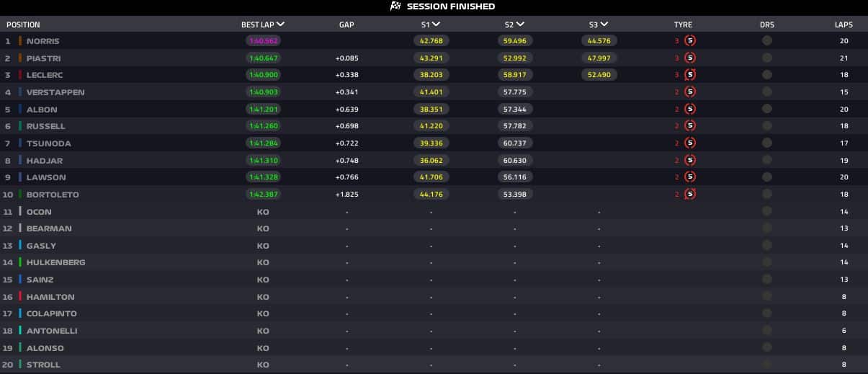Open the S2 sector column dropdown

[521, 25]
